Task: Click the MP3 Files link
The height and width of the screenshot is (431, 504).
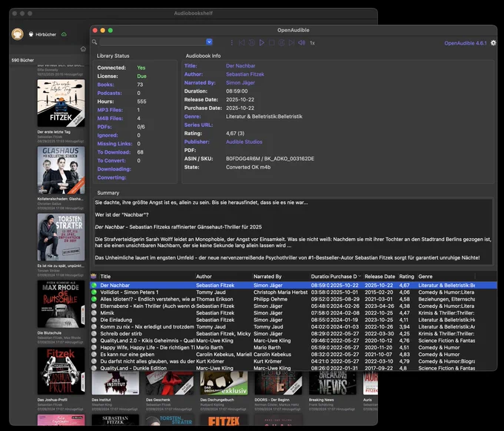Action: (x=110, y=110)
